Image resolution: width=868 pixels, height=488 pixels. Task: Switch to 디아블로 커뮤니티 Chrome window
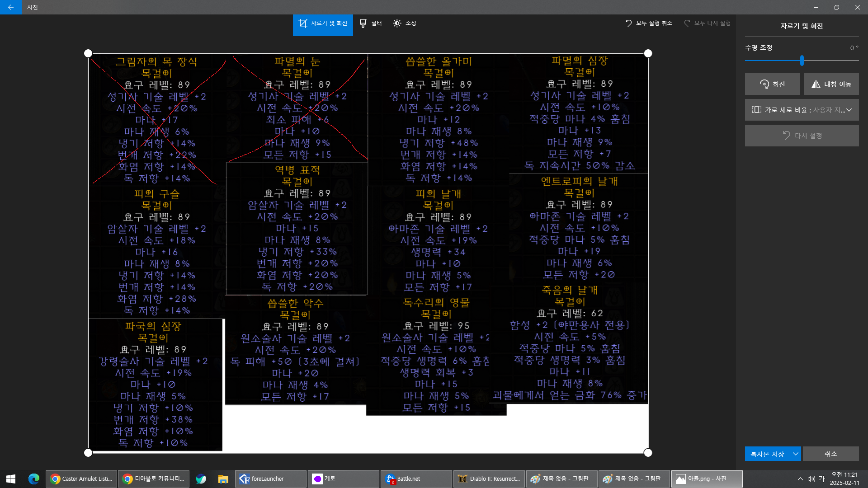tap(154, 479)
